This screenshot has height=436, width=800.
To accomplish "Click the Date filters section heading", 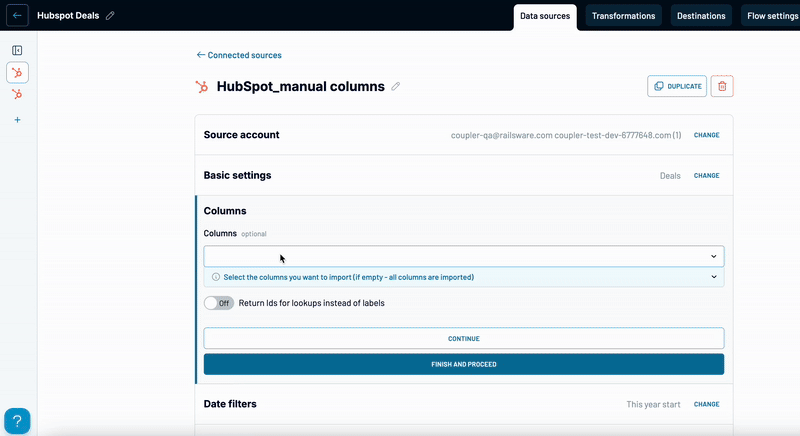I will pos(230,404).
